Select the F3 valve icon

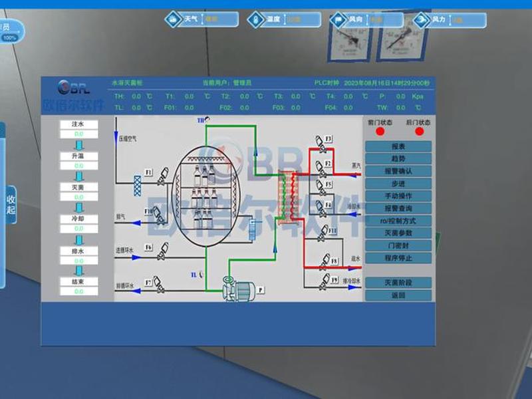coord(321,144)
